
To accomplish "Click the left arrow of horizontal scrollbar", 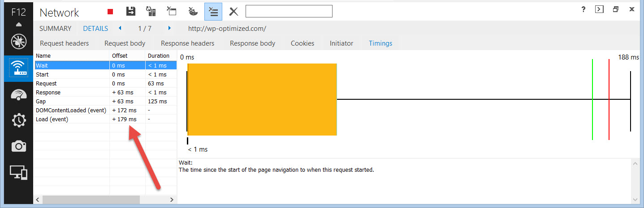I will 38,200.
